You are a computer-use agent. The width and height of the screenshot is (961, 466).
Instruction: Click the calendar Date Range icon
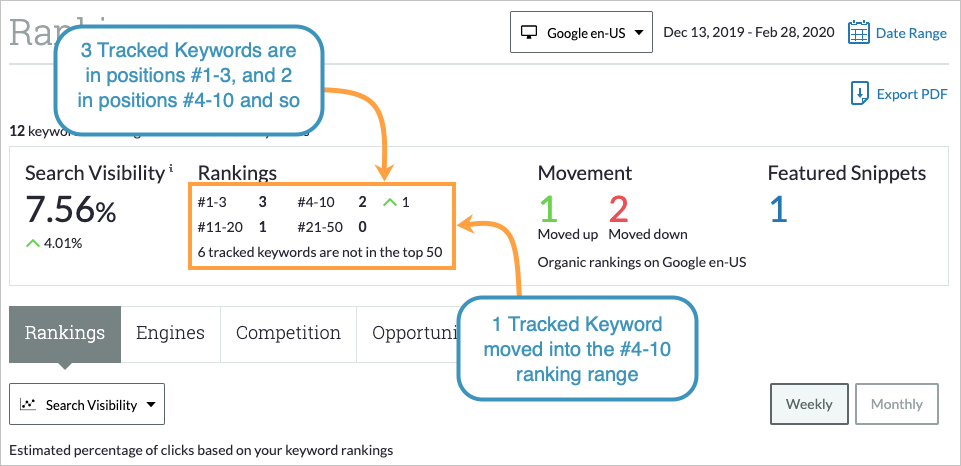tap(858, 33)
